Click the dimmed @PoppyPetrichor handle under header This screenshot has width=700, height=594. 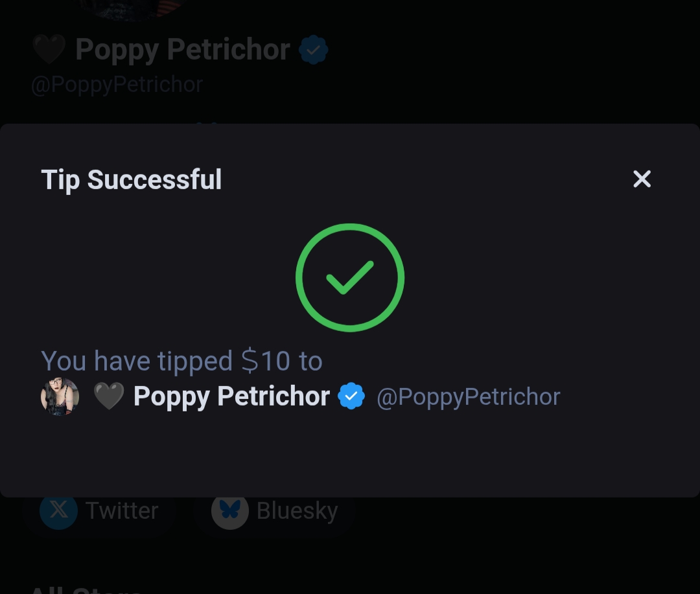pos(117,84)
